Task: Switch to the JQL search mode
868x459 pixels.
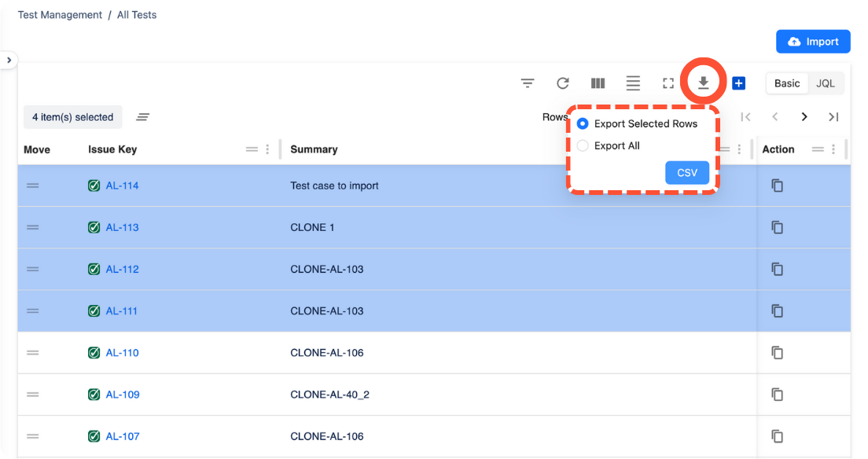Action: (825, 83)
